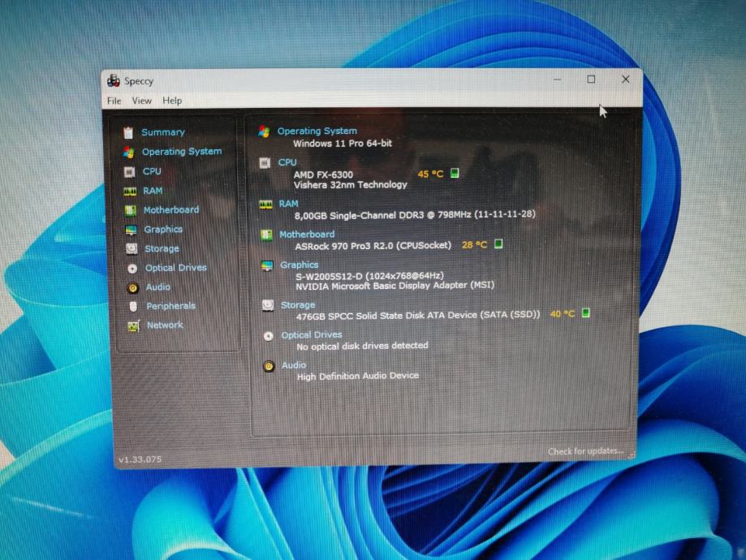Open Storage section in sidebar
Image resolution: width=746 pixels, height=560 pixels.
(162, 249)
